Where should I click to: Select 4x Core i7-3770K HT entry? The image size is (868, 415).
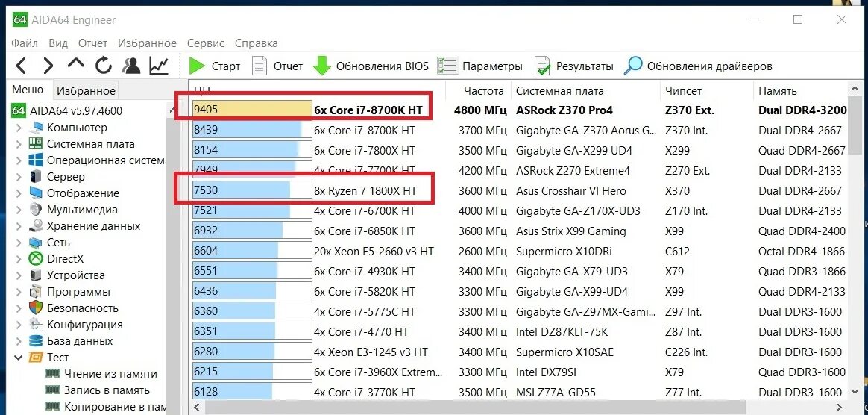click(364, 393)
